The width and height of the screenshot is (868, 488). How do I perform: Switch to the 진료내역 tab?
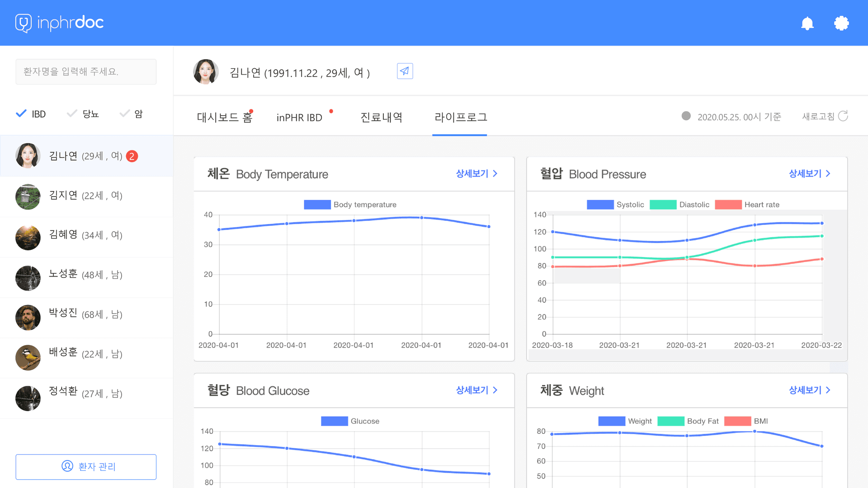[381, 117]
